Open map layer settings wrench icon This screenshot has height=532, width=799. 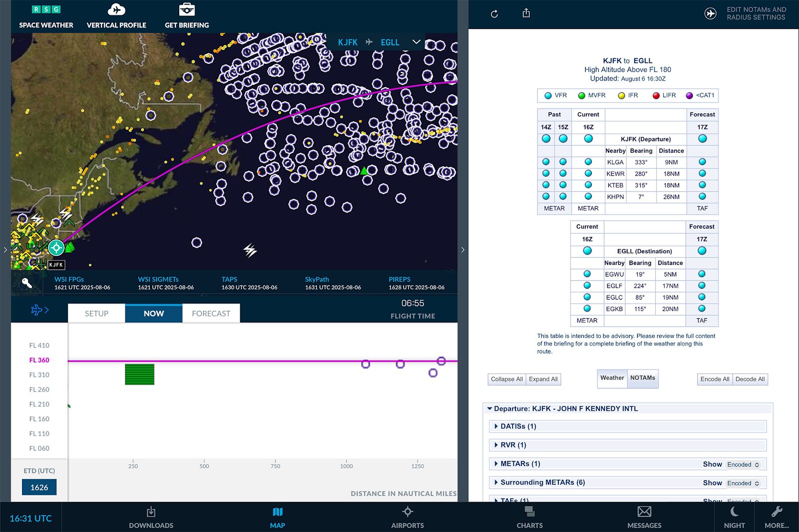coord(27,283)
